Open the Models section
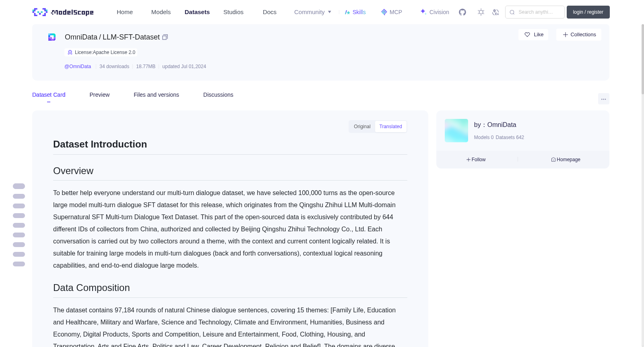Image resolution: width=644 pixels, height=347 pixels. [161, 12]
